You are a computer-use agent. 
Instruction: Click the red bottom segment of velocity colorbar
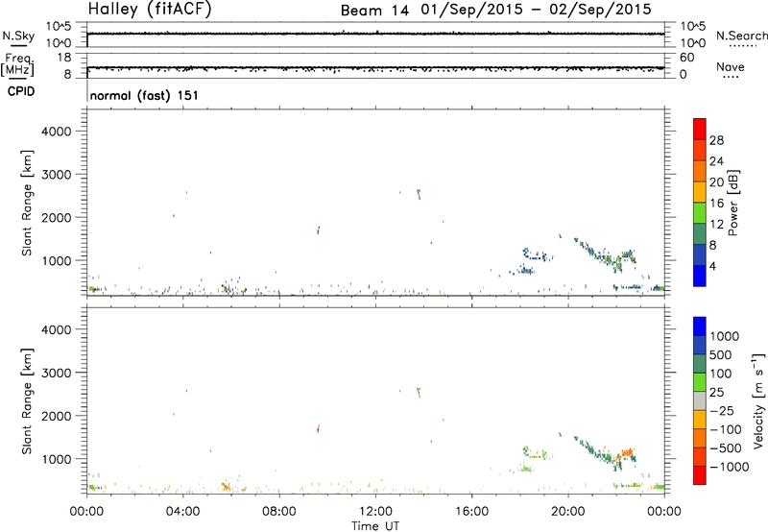pos(700,475)
